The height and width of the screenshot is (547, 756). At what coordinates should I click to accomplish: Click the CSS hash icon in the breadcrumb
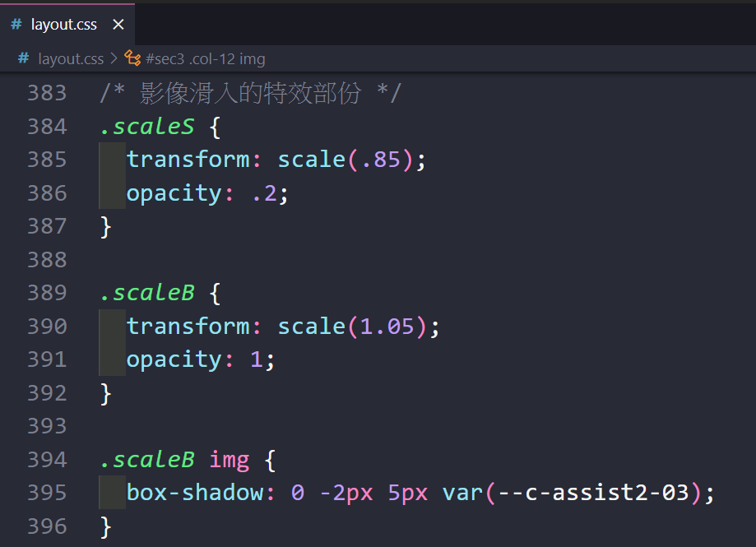click(23, 58)
